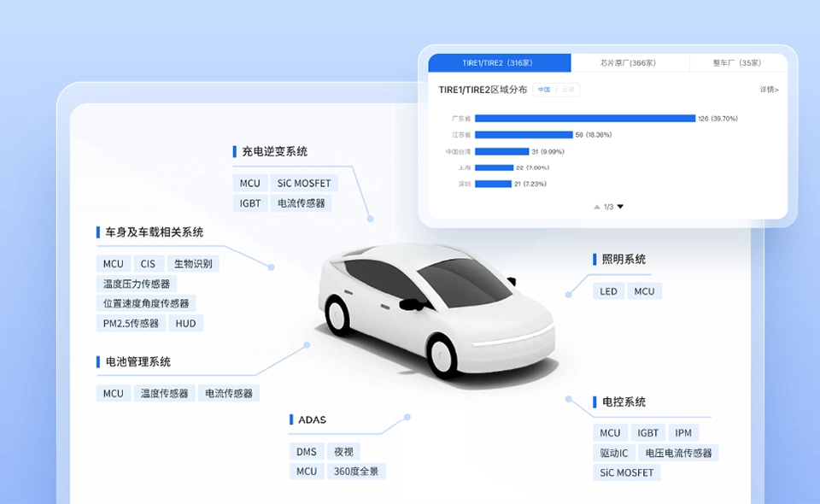The height and width of the screenshot is (504, 820).
Task: Click the 360度全景 tag under ADAS
Action: click(356, 472)
